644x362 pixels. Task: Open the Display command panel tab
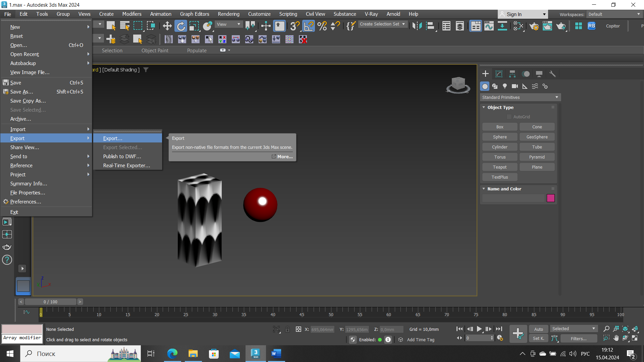[539, 74]
